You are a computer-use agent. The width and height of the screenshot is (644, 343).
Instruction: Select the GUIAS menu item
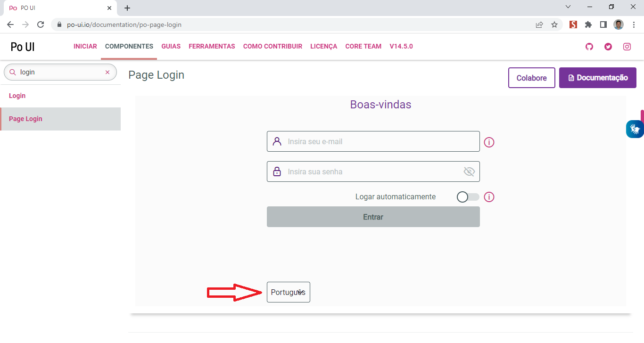click(171, 46)
